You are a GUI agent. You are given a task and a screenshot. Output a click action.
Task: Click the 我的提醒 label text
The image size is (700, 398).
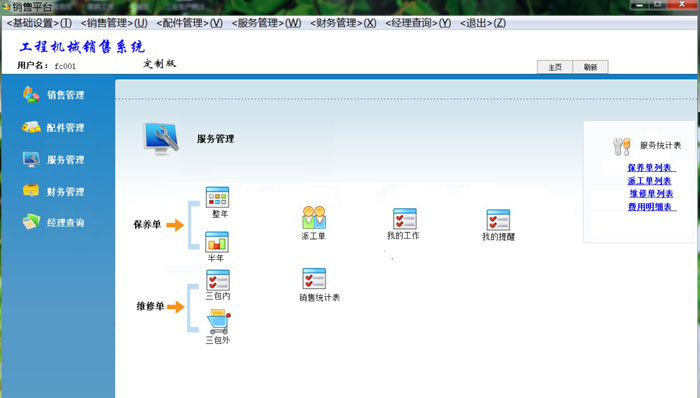point(498,237)
